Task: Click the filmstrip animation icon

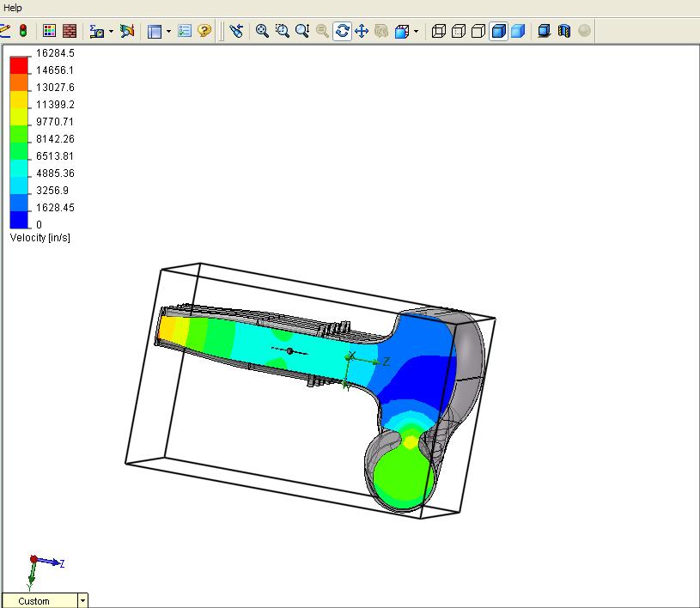Action: 564,31
